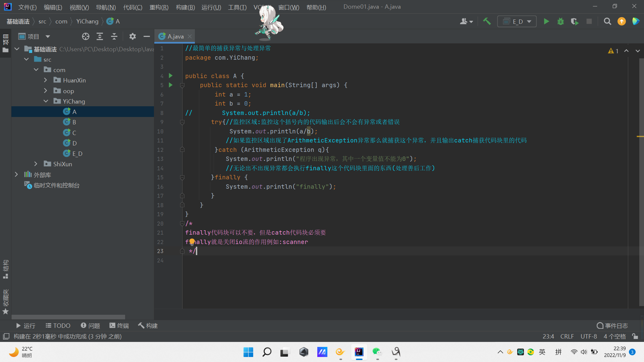Toggle read-only lock icon in status bar
The width and height of the screenshot is (644, 362).
[635, 336]
